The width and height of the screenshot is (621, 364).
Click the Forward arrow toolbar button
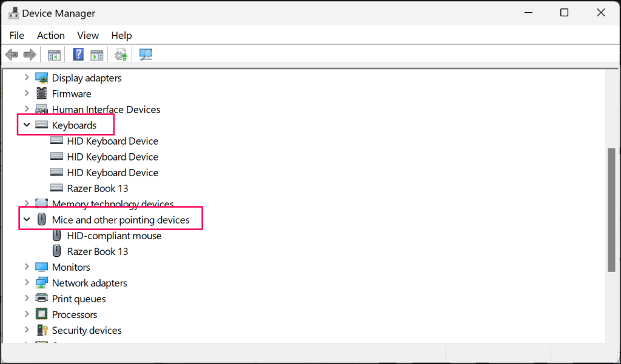tap(30, 55)
